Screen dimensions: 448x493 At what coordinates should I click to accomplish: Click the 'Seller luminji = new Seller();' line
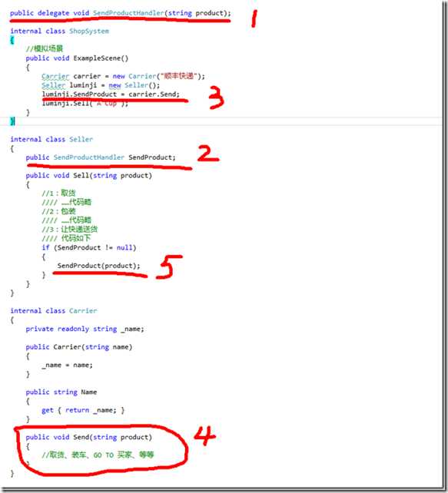tap(101, 85)
